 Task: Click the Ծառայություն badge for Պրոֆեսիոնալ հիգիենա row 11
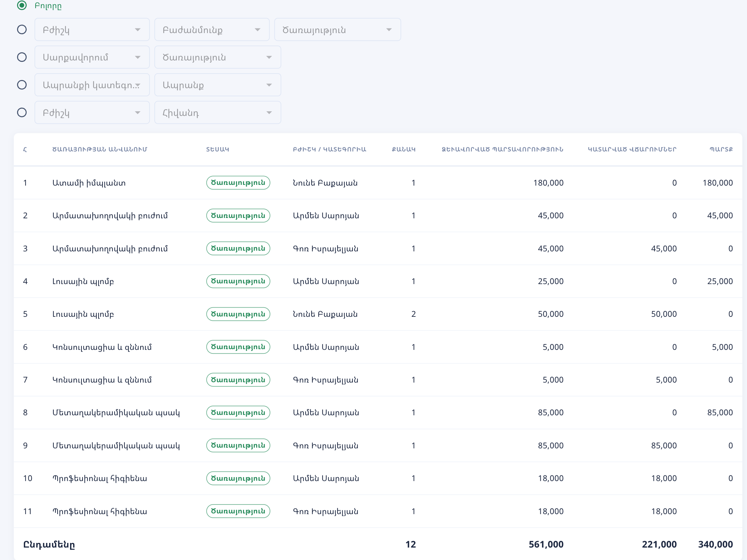click(x=238, y=511)
